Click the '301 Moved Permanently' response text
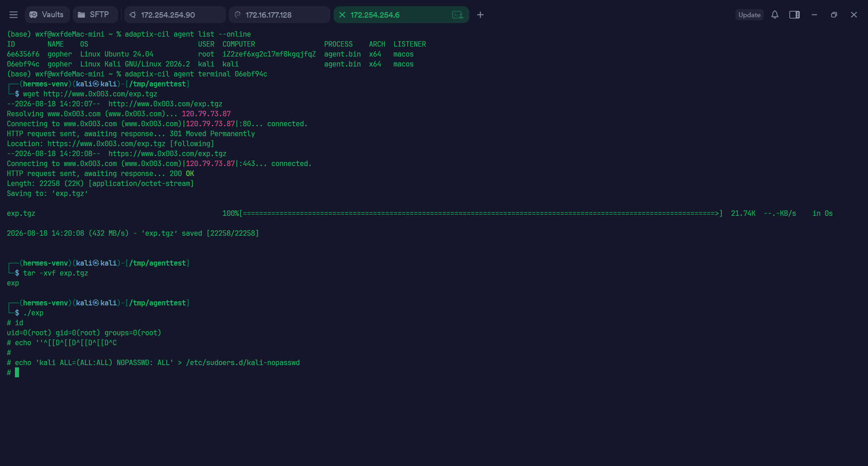 (212, 134)
